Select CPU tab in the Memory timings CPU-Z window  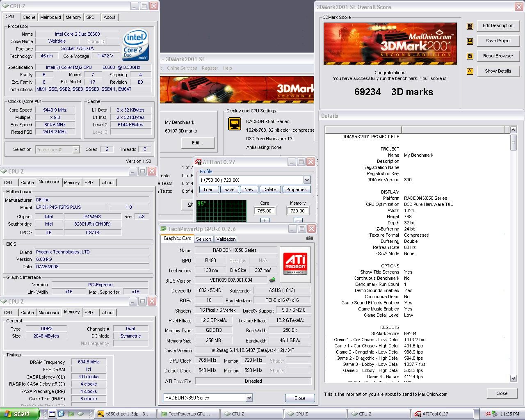point(8,313)
